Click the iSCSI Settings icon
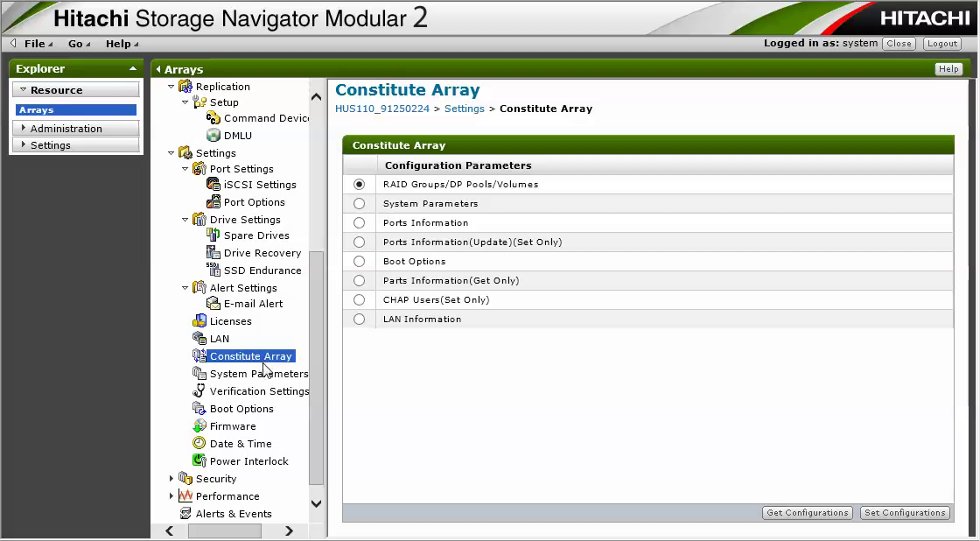 point(213,185)
